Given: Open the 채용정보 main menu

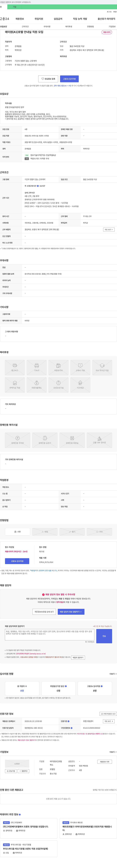Looking at the screenshot, I should click(20, 19).
